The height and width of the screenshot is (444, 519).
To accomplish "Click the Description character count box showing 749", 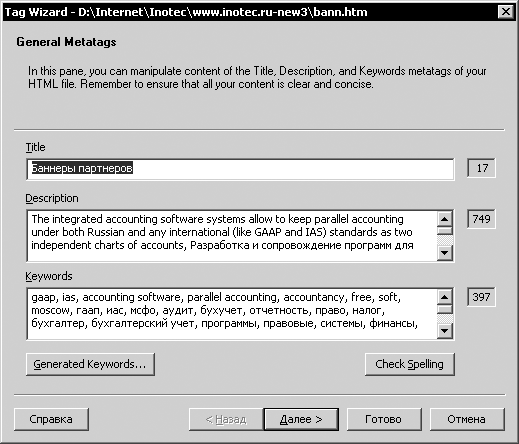I will coord(481,219).
